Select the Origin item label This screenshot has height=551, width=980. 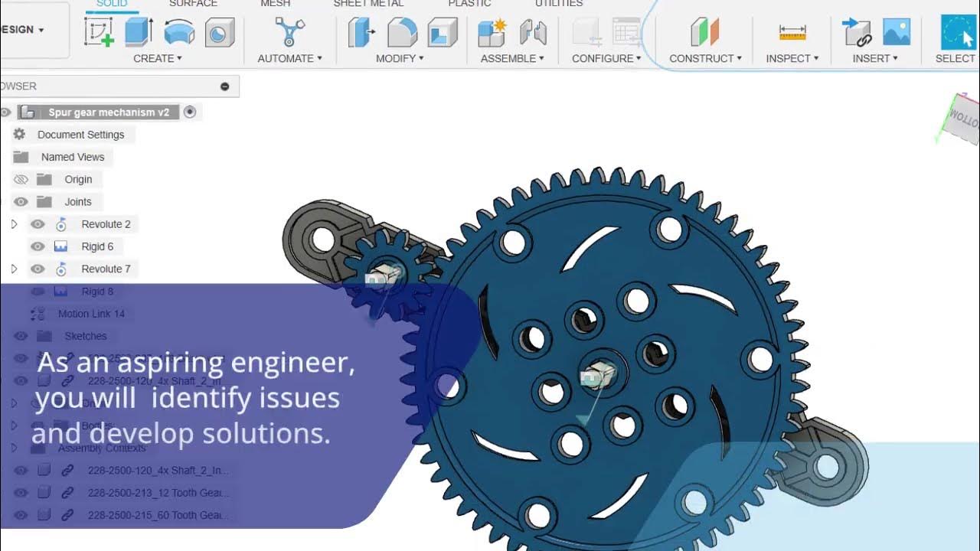[x=78, y=179]
